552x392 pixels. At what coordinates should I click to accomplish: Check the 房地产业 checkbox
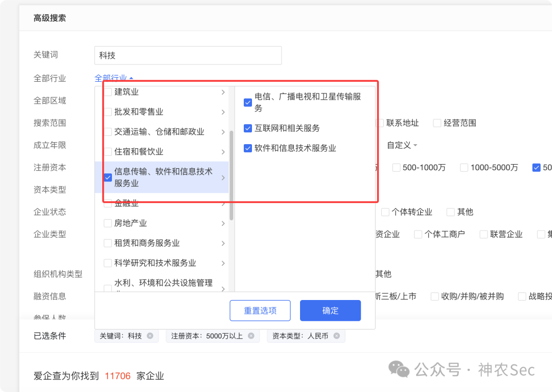click(108, 223)
